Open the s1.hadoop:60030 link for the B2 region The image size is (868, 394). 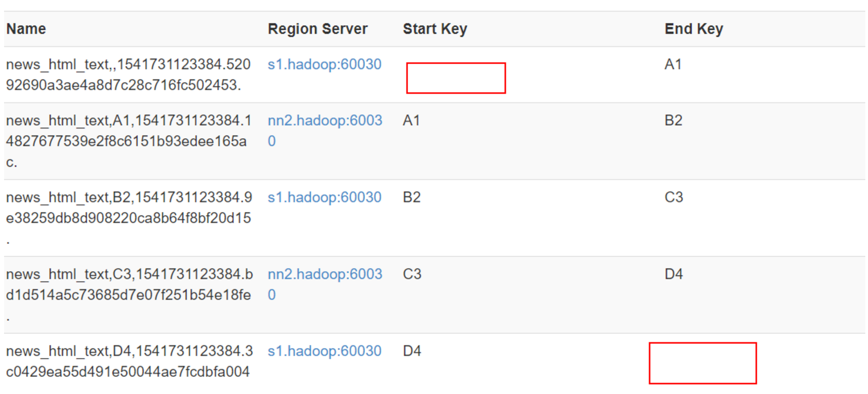(x=324, y=197)
